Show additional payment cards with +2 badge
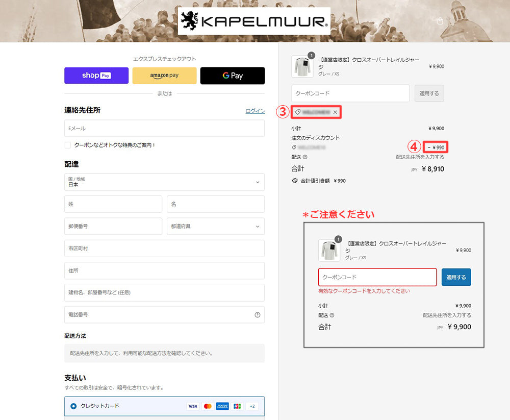 click(x=252, y=406)
